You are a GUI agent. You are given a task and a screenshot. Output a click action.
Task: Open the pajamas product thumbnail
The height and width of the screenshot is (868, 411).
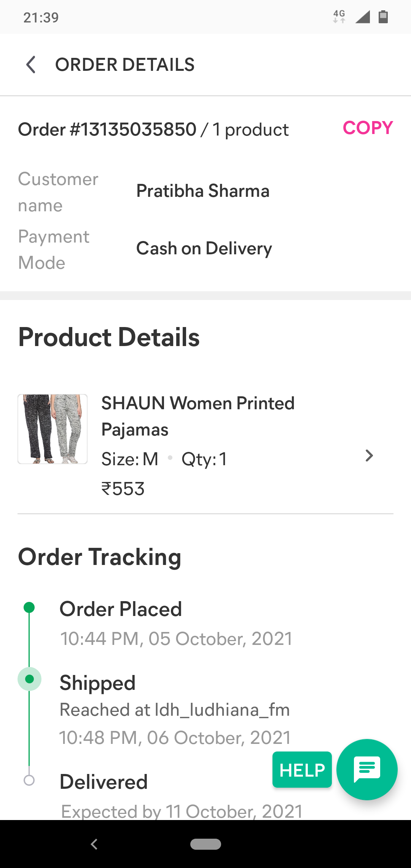tap(53, 429)
